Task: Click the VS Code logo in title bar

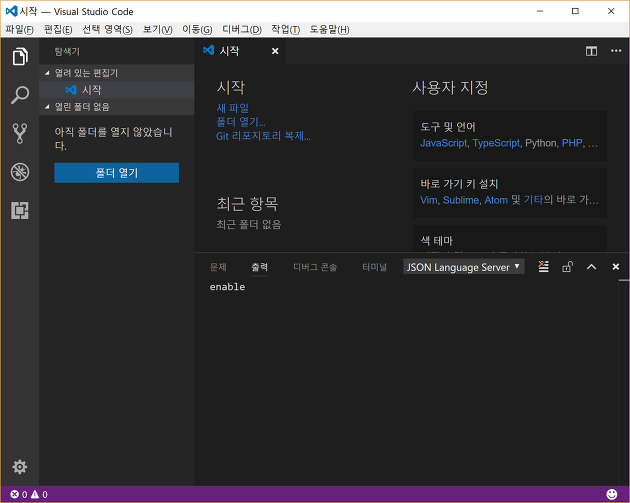Action: pos(12,11)
